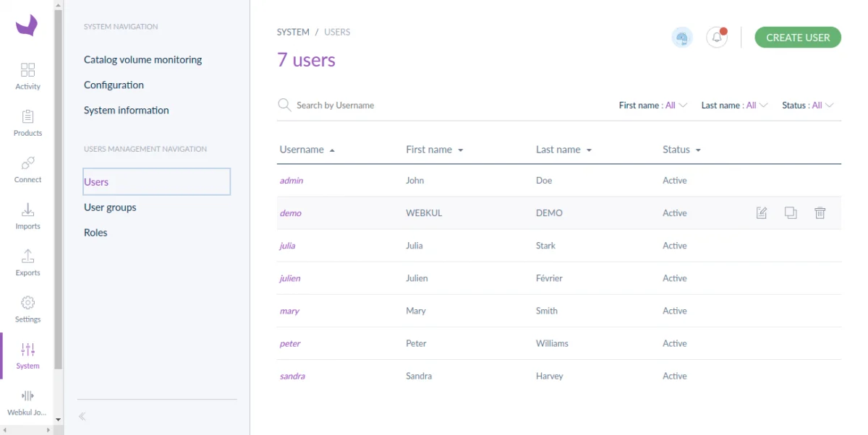The image size is (868, 435).
Task: Select the Activity icon in the sidebar
Action: tap(27, 74)
